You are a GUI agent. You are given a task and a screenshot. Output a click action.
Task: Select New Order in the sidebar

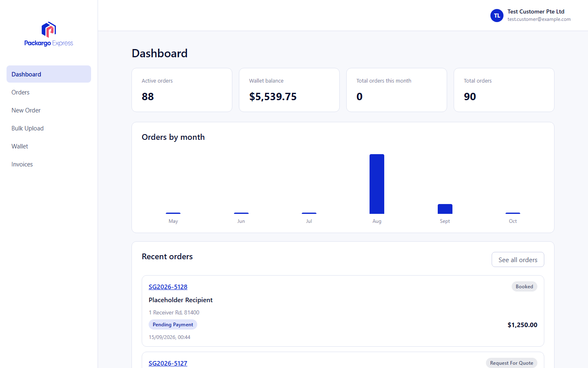49,110
